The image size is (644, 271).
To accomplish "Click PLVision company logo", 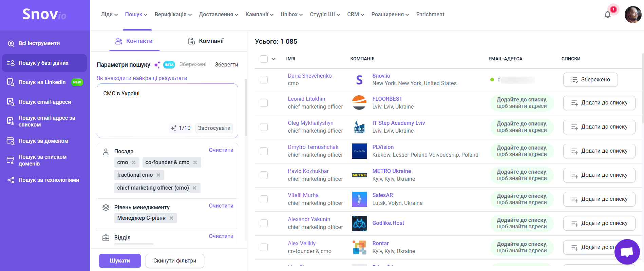I will tap(359, 151).
